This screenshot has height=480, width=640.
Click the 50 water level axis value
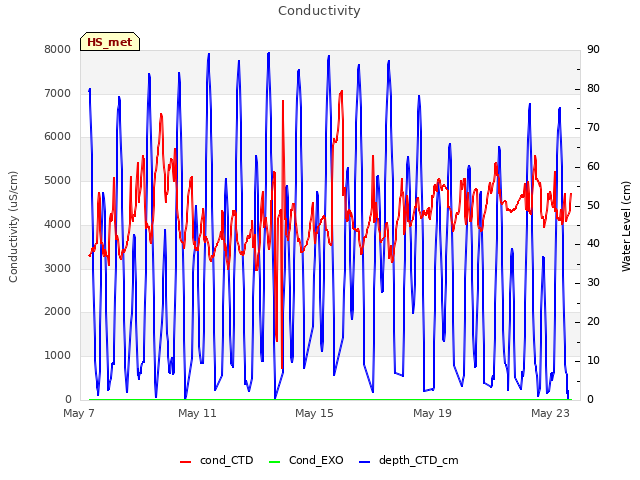(593, 205)
